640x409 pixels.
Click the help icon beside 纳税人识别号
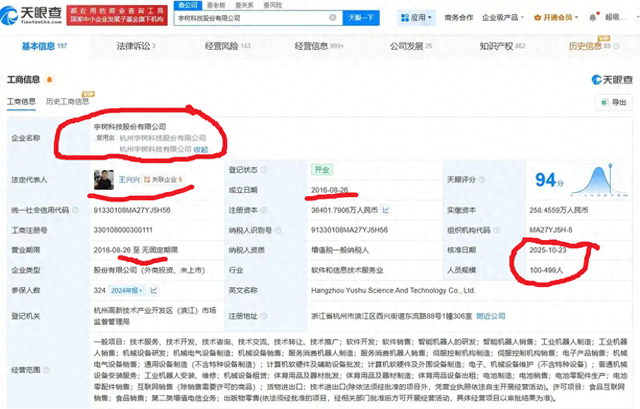pos(278,230)
